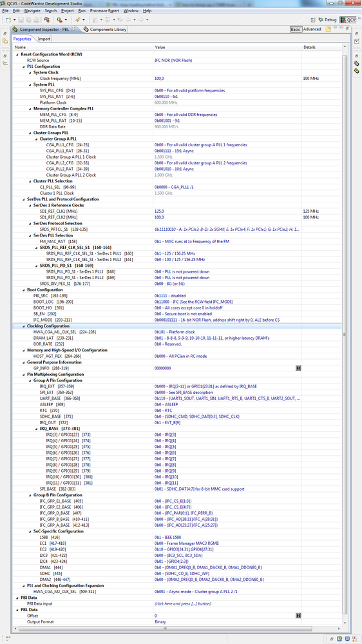Click the Save All toolbar icon

point(28,20)
